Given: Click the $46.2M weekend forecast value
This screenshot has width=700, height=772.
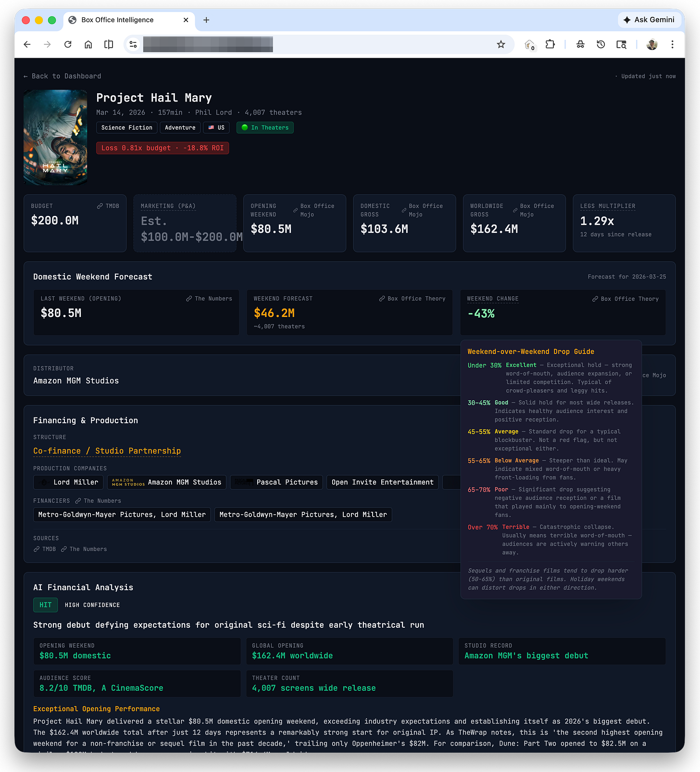Looking at the screenshot, I should pos(275,313).
